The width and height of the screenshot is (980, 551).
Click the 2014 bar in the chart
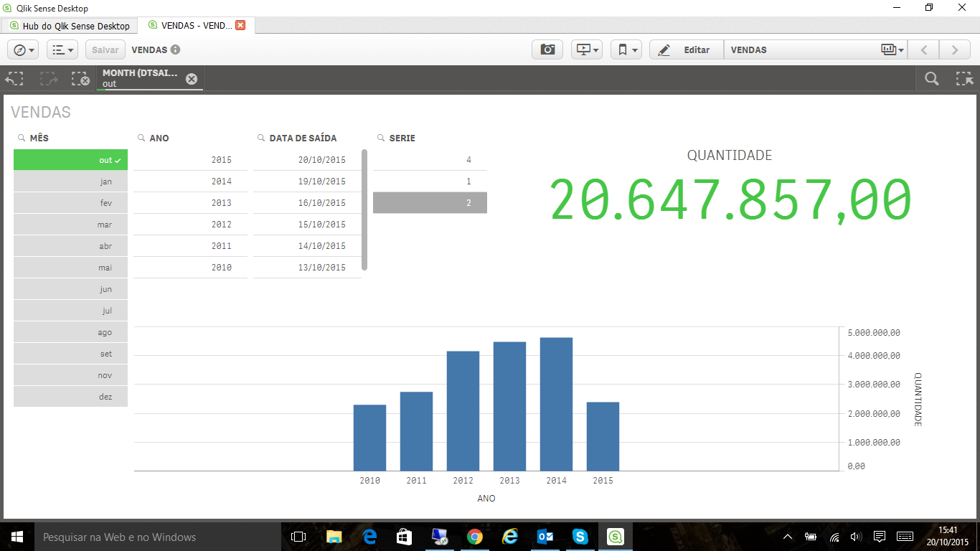point(556,404)
